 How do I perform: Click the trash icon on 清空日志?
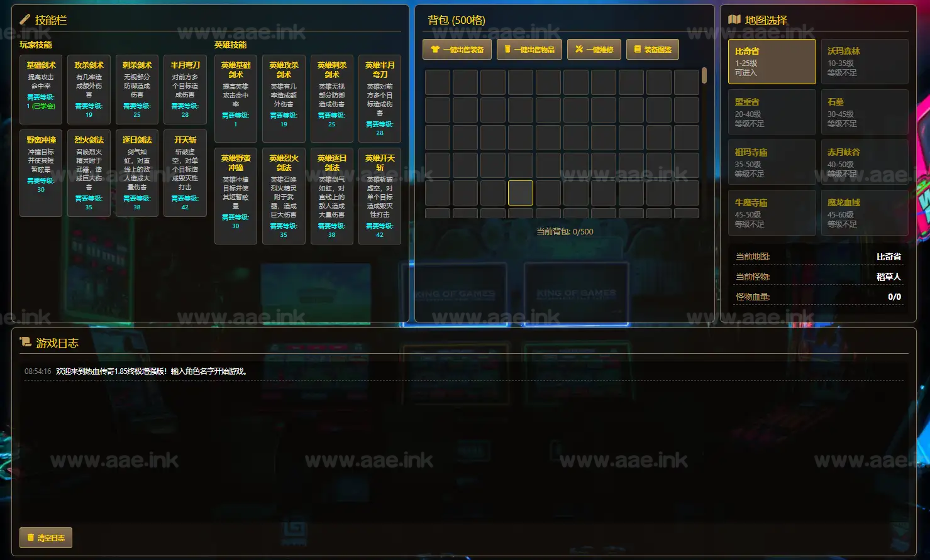pyautogui.click(x=31, y=538)
